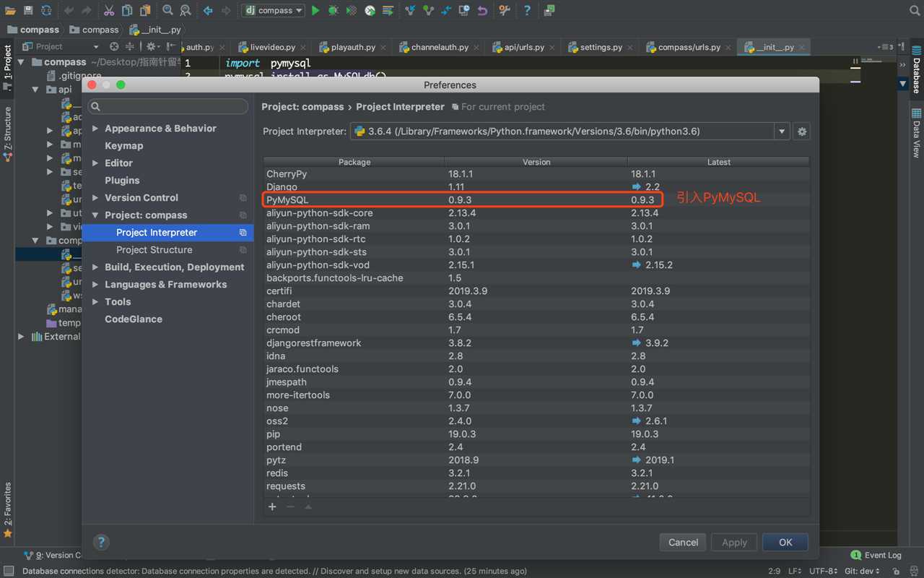Viewport: 924px width, 578px height.
Task: Open the Project Interpreter dropdown arrow
Action: tap(781, 131)
